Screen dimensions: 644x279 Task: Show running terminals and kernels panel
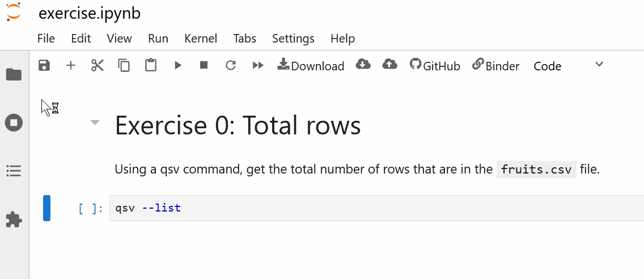tap(14, 122)
